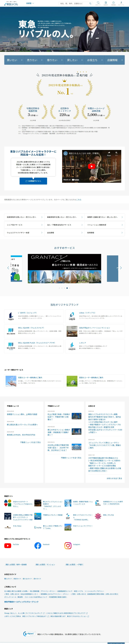Select the fourth (active) carousel dot

[x=67, y=288]
